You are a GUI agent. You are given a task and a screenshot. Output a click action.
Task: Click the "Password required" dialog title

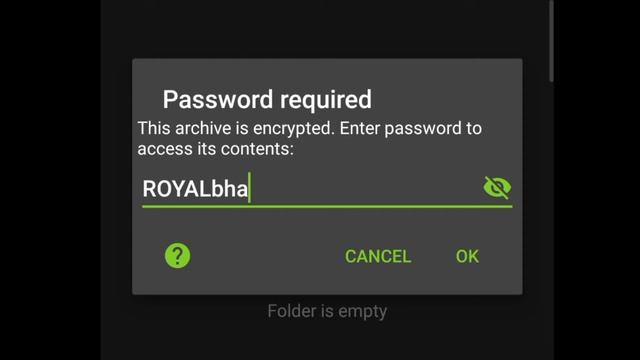(267, 99)
